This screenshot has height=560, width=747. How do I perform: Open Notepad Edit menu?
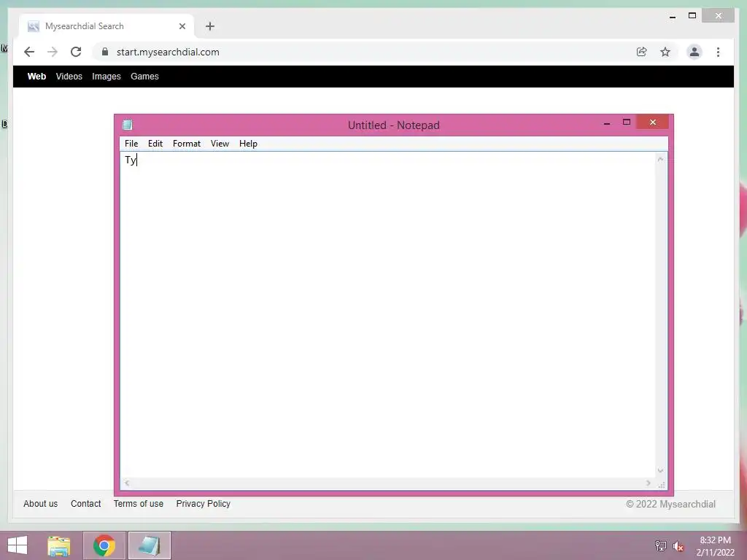click(x=155, y=144)
